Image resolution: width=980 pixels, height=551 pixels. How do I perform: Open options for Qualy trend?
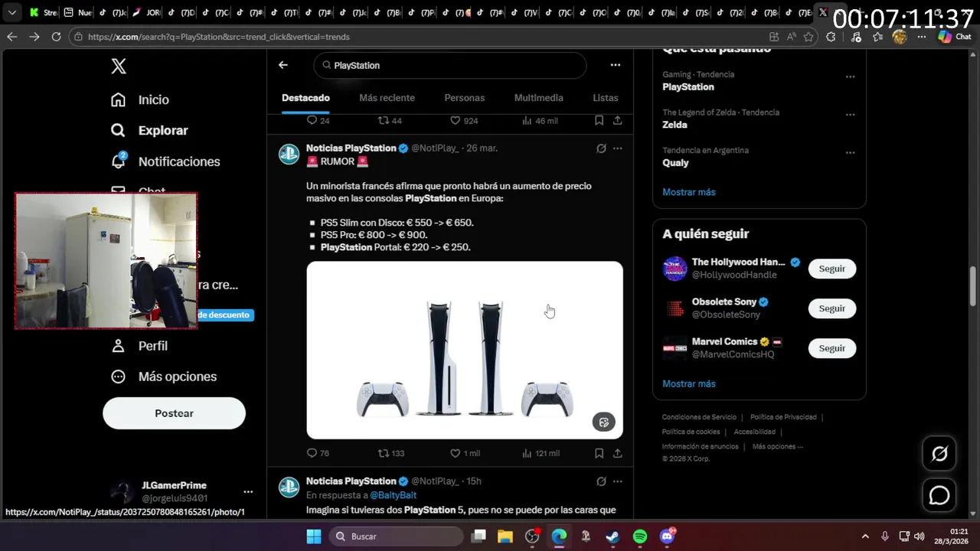[850, 152]
